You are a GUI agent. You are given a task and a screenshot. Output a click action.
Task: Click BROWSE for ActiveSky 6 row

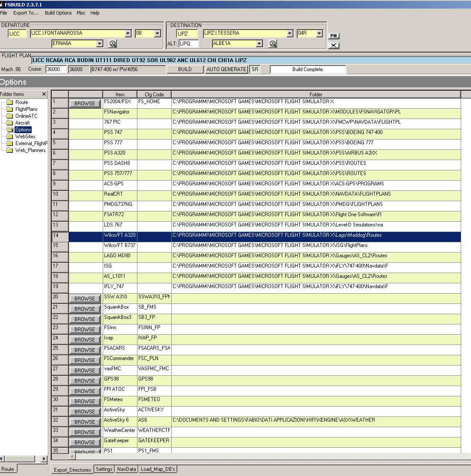85,422
